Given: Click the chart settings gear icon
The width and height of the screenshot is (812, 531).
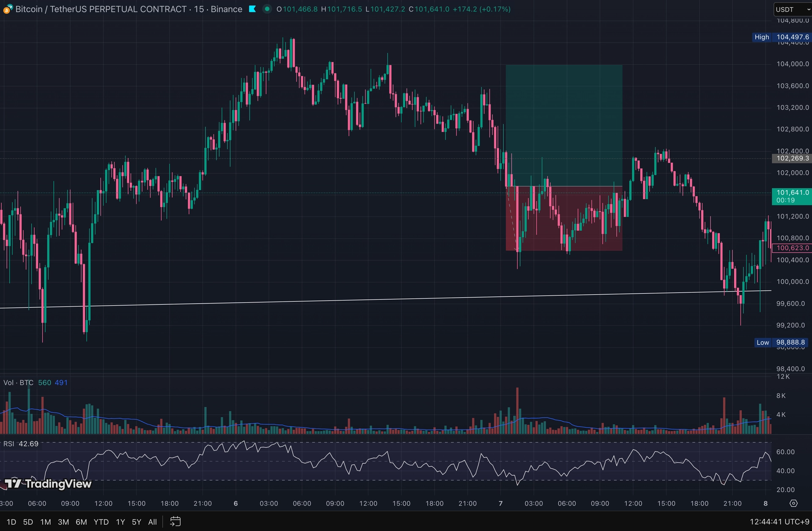Looking at the screenshot, I should (793, 503).
